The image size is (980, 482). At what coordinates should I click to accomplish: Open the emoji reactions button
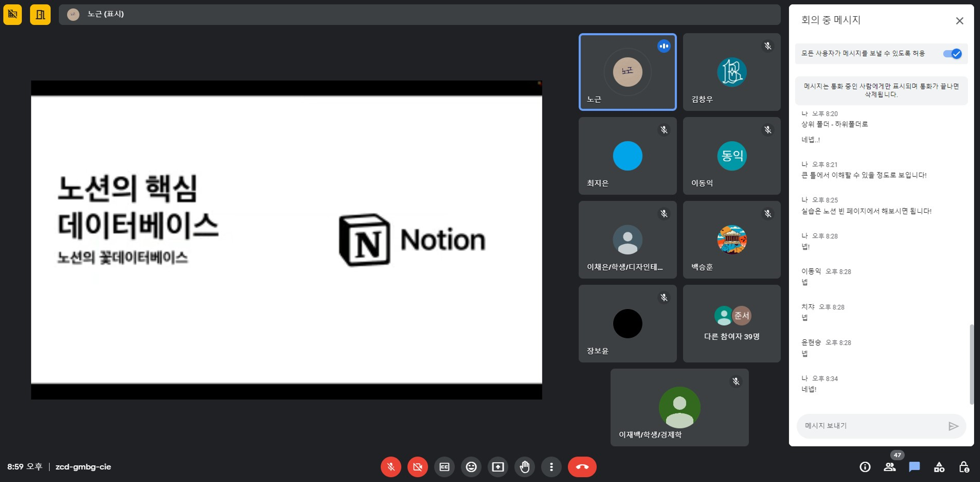point(471,467)
